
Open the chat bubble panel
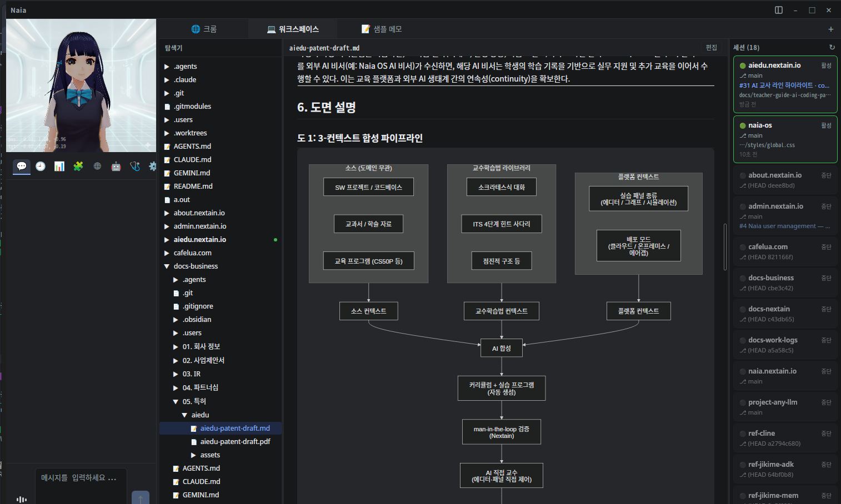(x=21, y=166)
